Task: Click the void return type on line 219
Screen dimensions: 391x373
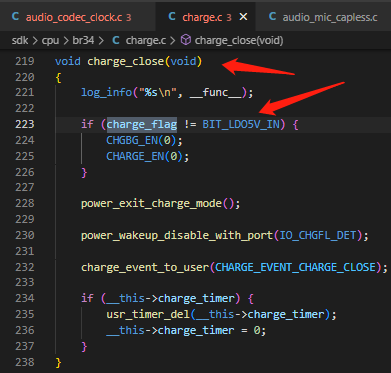Action: pyautogui.click(x=68, y=62)
